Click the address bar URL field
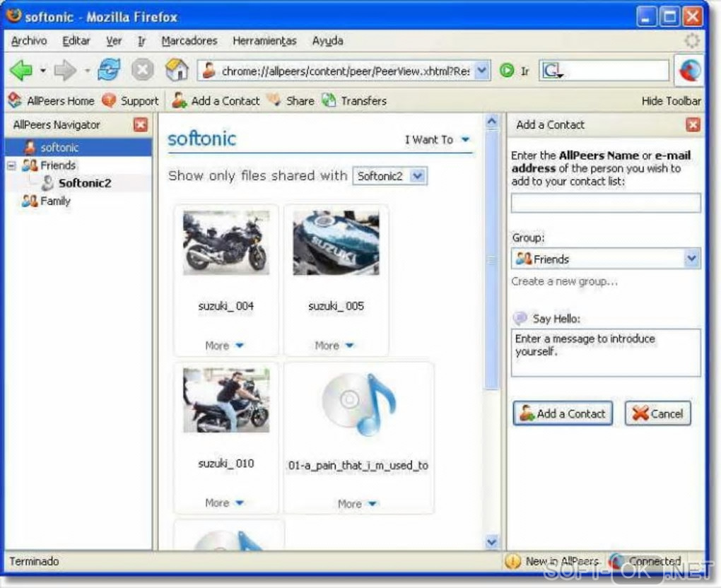Image resolution: width=721 pixels, height=588 pixels. click(x=345, y=71)
